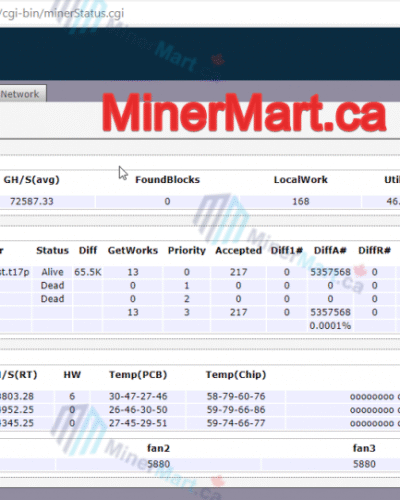This screenshot has width=400, height=500.
Task: Select the PCB temp 27-45-29-51
Action: click(138, 423)
